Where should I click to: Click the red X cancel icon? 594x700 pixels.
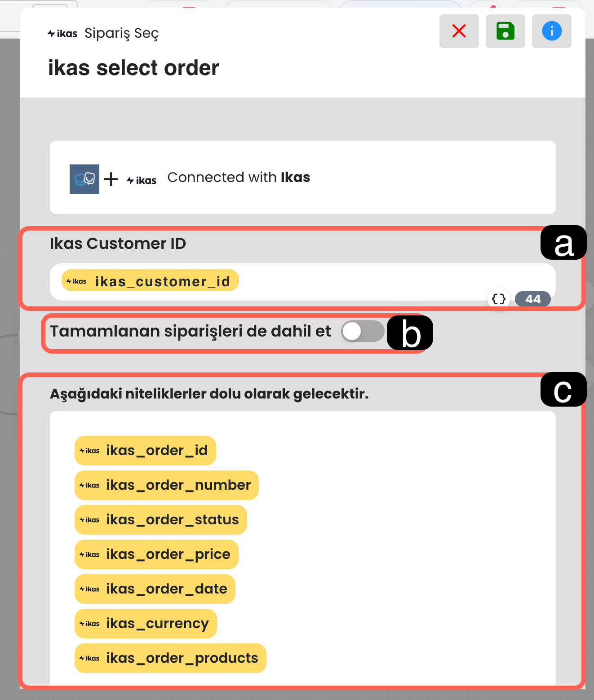[459, 31]
